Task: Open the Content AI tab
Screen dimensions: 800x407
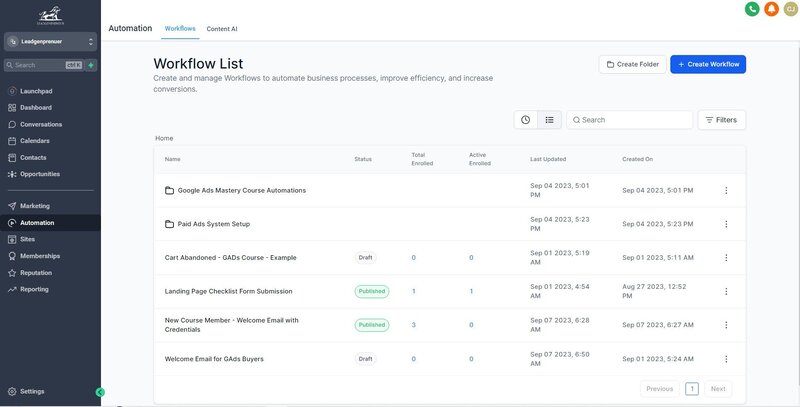Action: pyautogui.click(x=222, y=29)
